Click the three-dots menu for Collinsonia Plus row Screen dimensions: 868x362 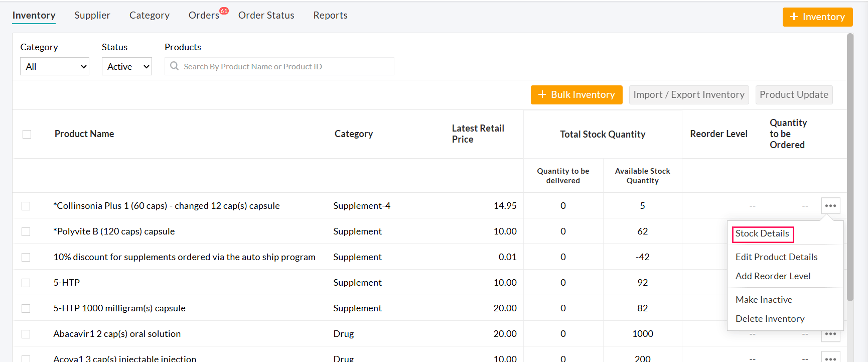(x=830, y=206)
